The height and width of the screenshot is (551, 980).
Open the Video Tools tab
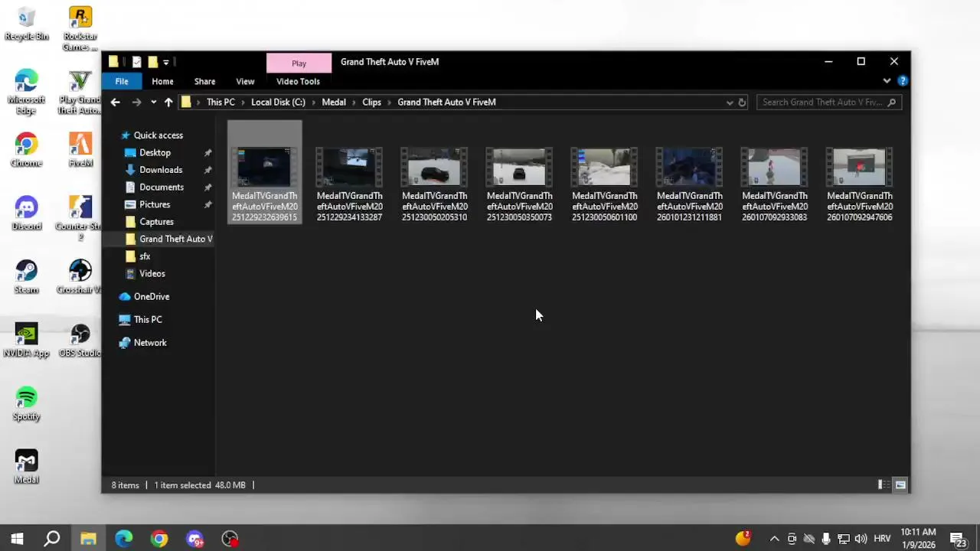tap(298, 81)
